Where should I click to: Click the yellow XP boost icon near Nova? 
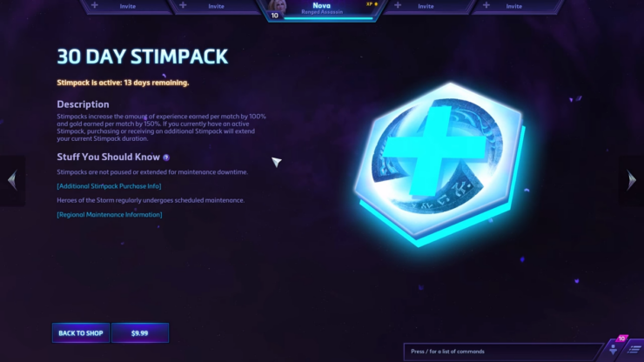click(372, 4)
